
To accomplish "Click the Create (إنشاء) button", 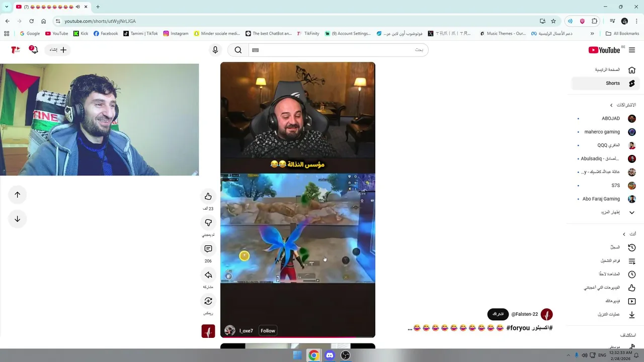I will [x=58, y=50].
